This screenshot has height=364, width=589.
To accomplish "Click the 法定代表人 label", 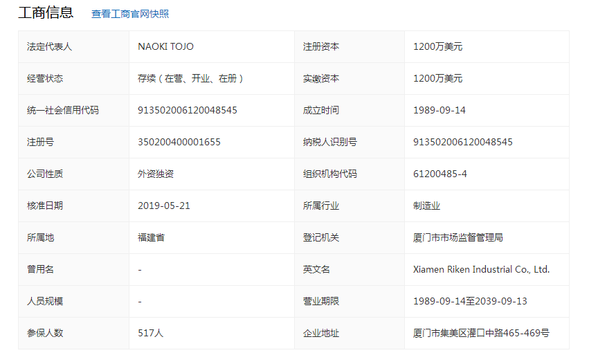I will 49,46.
